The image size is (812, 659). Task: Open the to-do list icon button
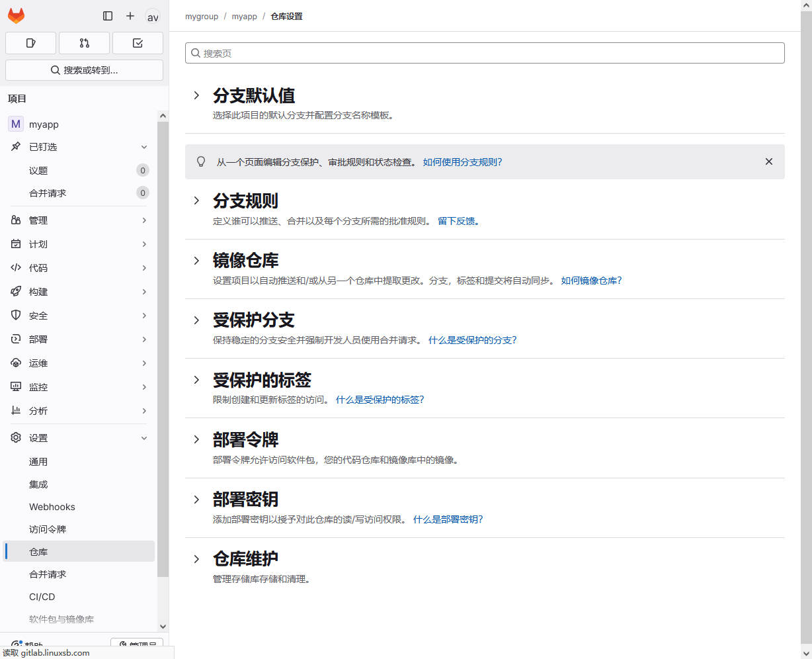tap(138, 43)
